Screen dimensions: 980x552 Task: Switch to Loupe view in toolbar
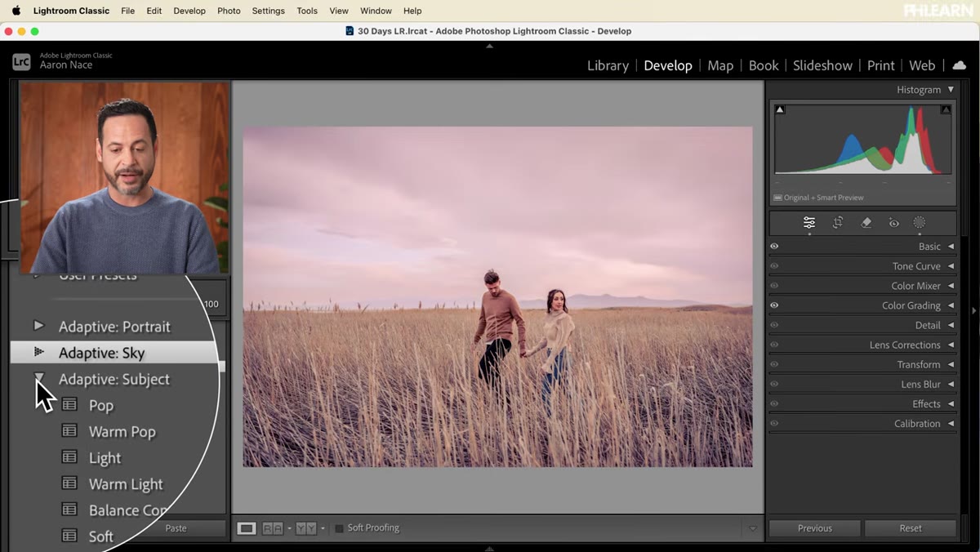click(x=246, y=528)
